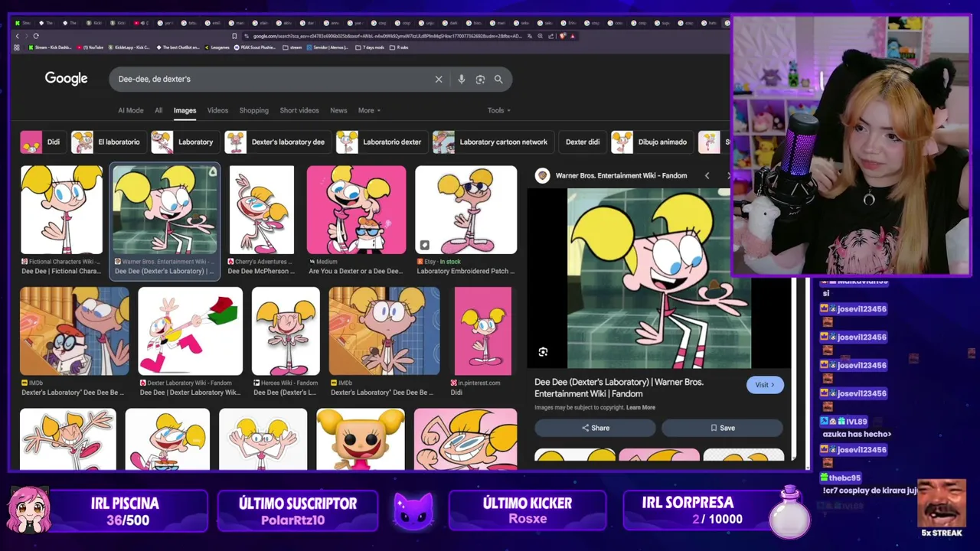Image resolution: width=980 pixels, height=551 pixels.
Task: Open bookmark icon in the address bar
Action: 234,36
